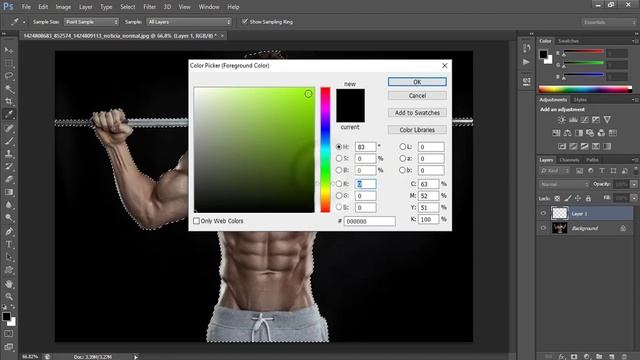Image resolution: width=640 pixels, height=360 pixels.
Task: Select the L lightness radio button
Action: tap(403, 146)
